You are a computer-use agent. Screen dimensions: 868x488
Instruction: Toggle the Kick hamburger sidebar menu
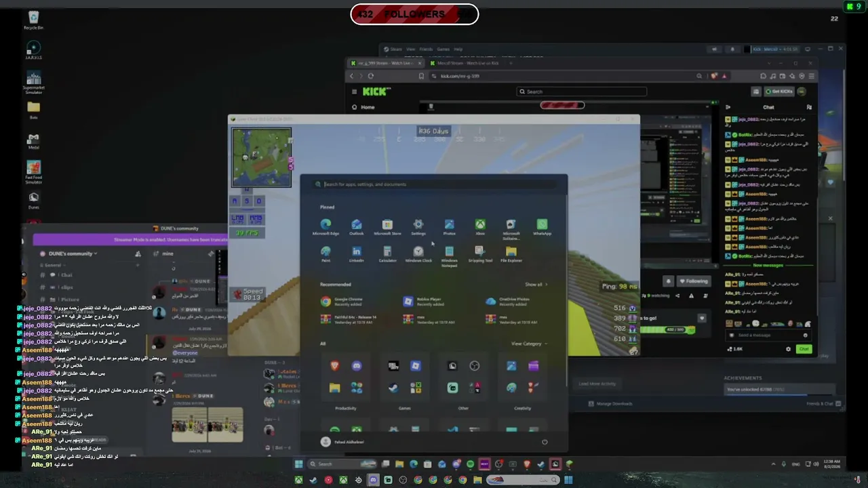(x=353, y=91)
